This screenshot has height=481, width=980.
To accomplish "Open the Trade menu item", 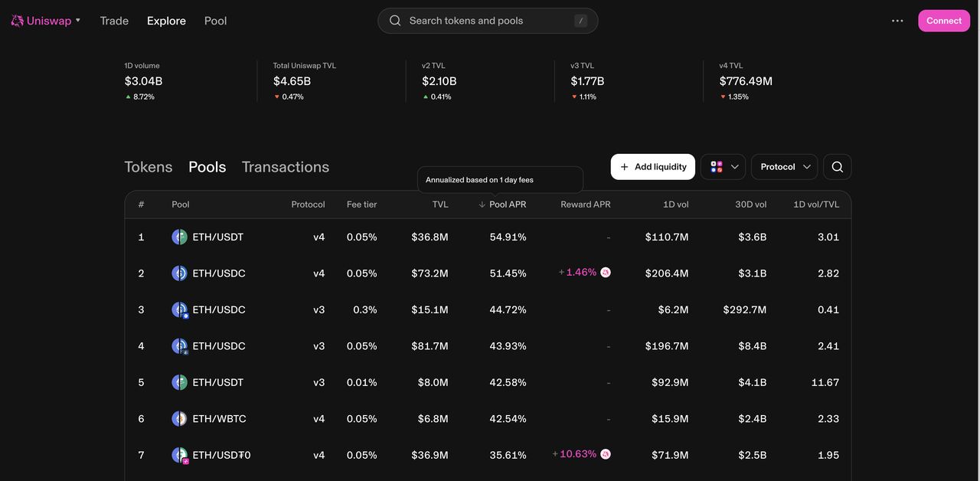I will (114, 21).
